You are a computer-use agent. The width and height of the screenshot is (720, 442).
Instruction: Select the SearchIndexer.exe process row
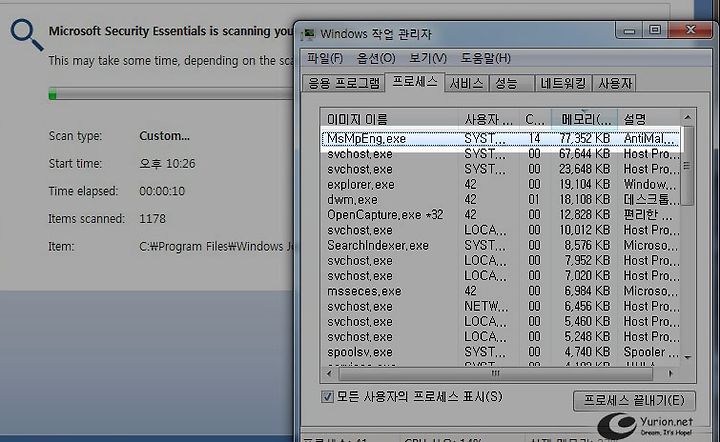coord(501,246)
